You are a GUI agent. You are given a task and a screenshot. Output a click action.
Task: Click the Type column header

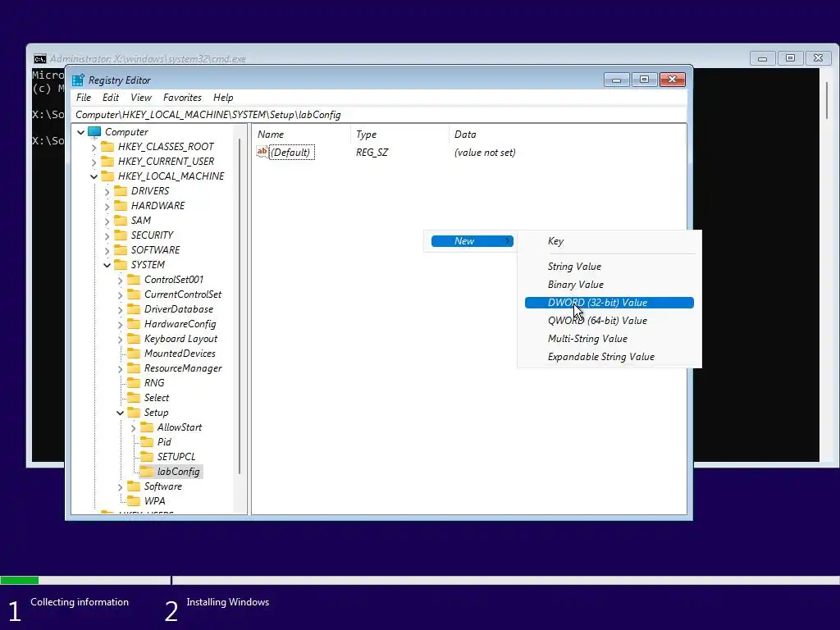399,135
